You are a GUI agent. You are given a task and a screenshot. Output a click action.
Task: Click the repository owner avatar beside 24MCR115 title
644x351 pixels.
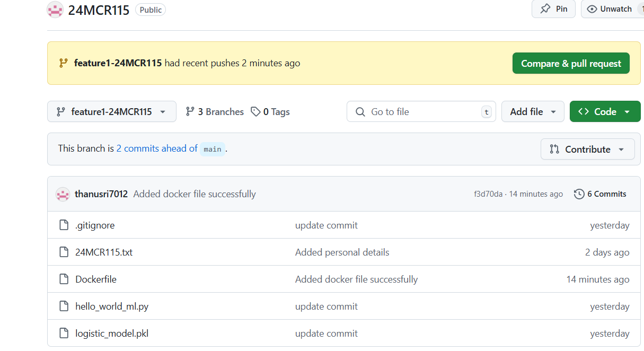pos(55,10)
